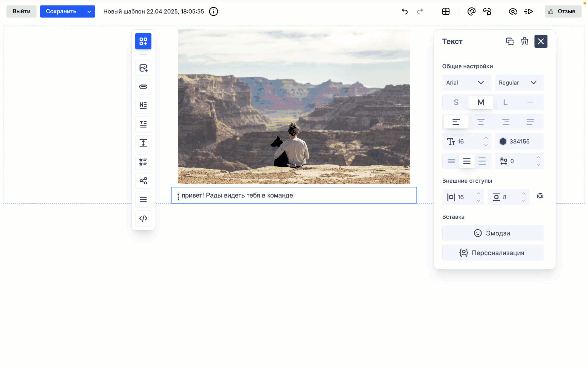Delete the text block with trash icon
This screenshot has height=368, width=588.
524,41
